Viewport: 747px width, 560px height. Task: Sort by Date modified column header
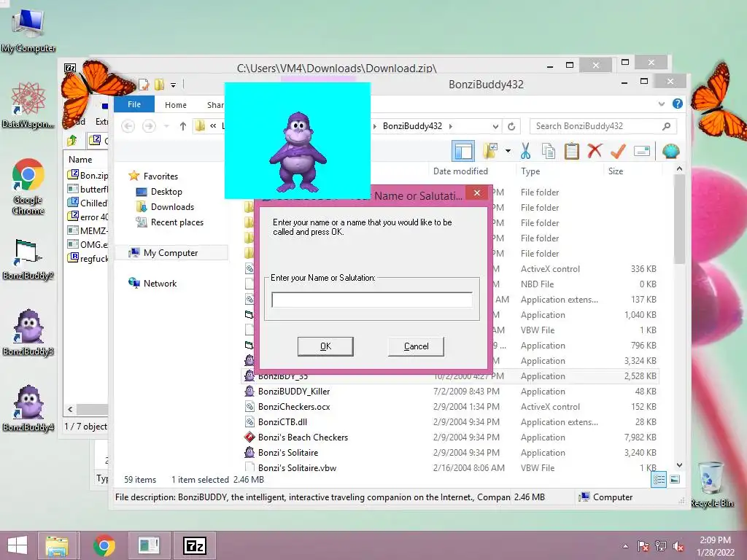click(460, 171)
